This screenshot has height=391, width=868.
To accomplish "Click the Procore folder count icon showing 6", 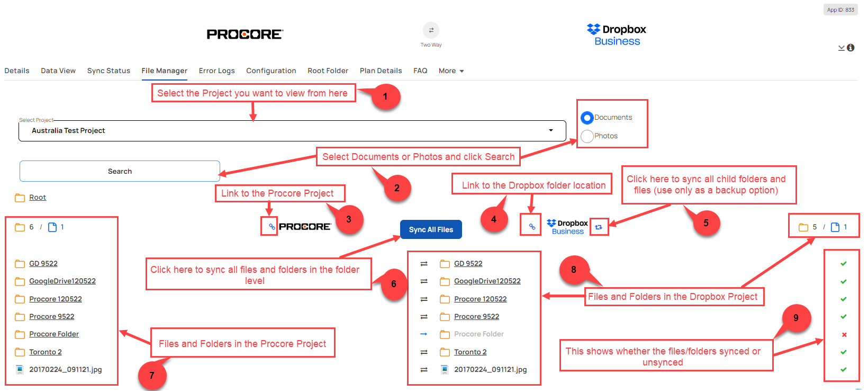I will point(20,227).
